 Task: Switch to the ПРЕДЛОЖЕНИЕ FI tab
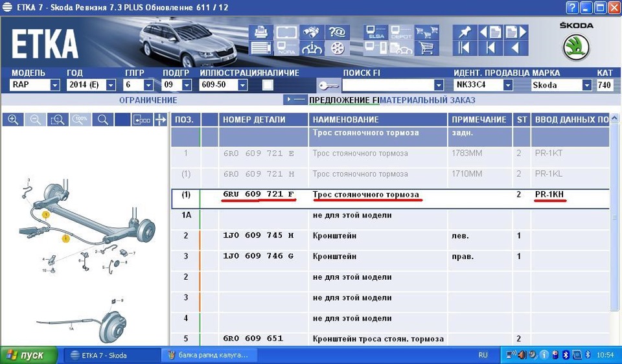click(x=344, y=100)
